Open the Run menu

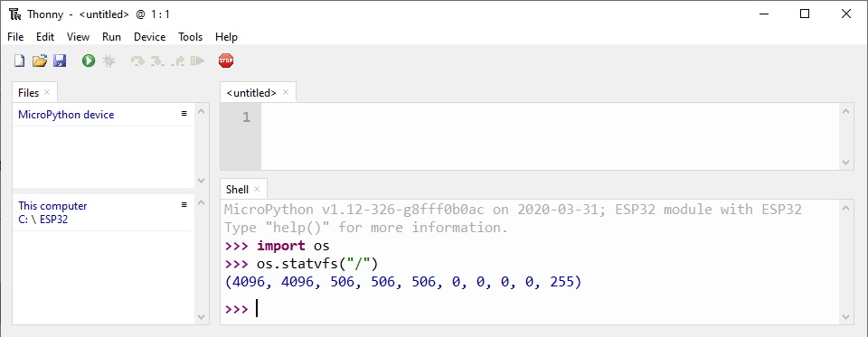[x=111, y=37]
